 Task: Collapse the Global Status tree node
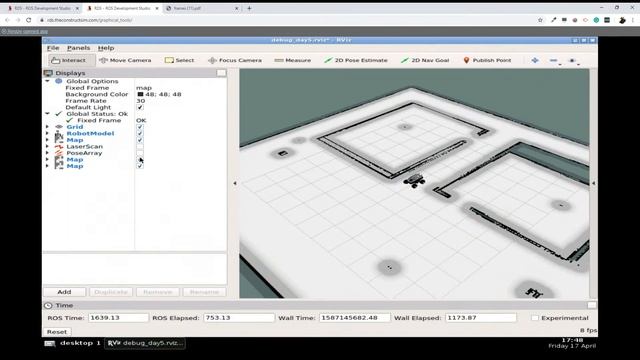click(47, 114)
